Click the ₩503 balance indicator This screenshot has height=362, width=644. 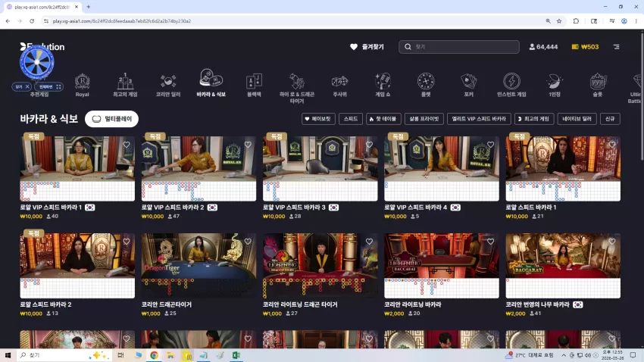[585, 47]
